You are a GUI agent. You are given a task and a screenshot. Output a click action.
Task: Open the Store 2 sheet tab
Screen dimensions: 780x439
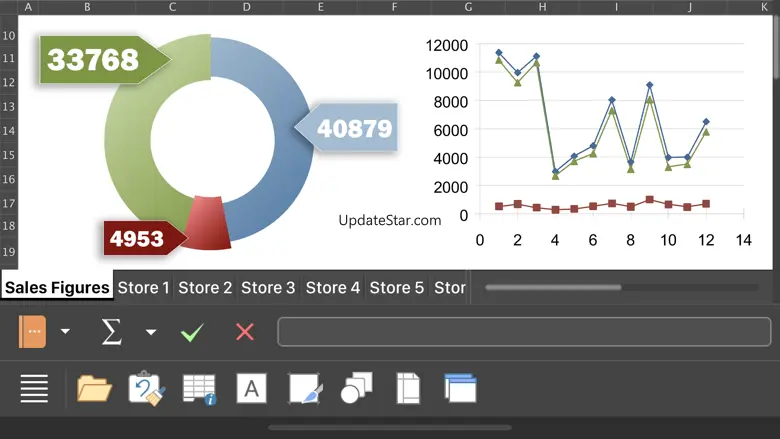pos(205,287)
